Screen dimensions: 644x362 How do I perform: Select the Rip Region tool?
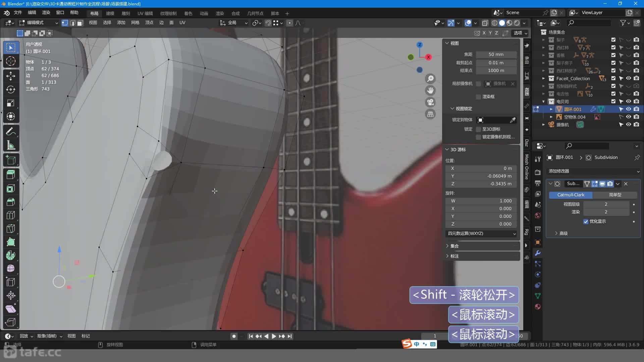click(x=11, y=322)
